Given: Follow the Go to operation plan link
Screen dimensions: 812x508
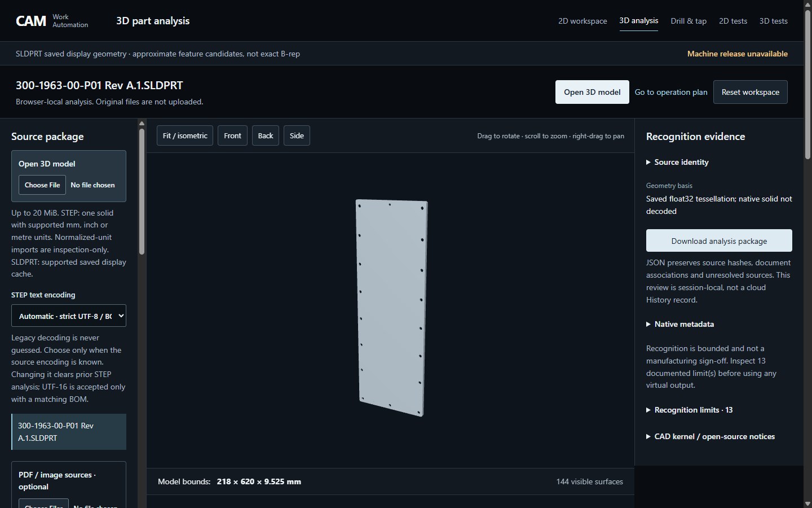Looking at the screenshot, I should pyautogui.click(x=671, y=92).
